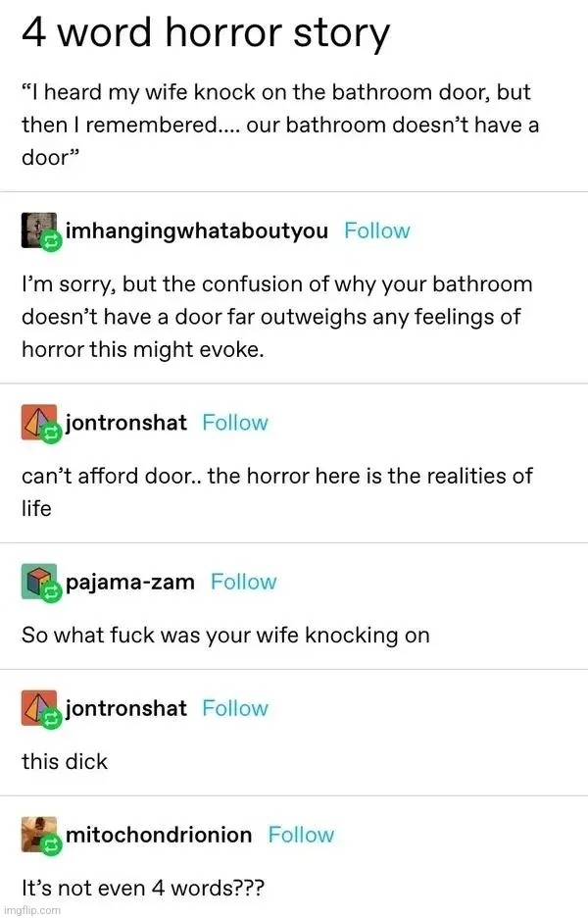The width and height of the screenshot is (588, 919).
Task: Follow pajama-zam
Action: tap(243, 582)
